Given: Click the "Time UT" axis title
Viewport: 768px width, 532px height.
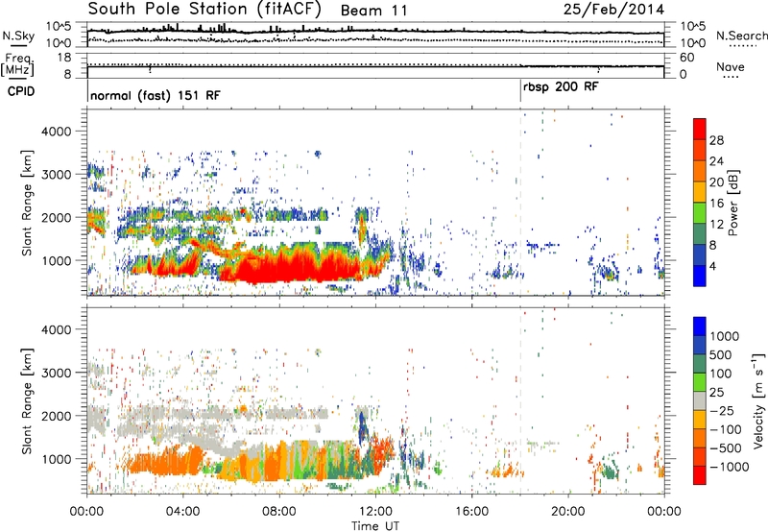Looking at the screenshot, I should (x=375, y=525).
